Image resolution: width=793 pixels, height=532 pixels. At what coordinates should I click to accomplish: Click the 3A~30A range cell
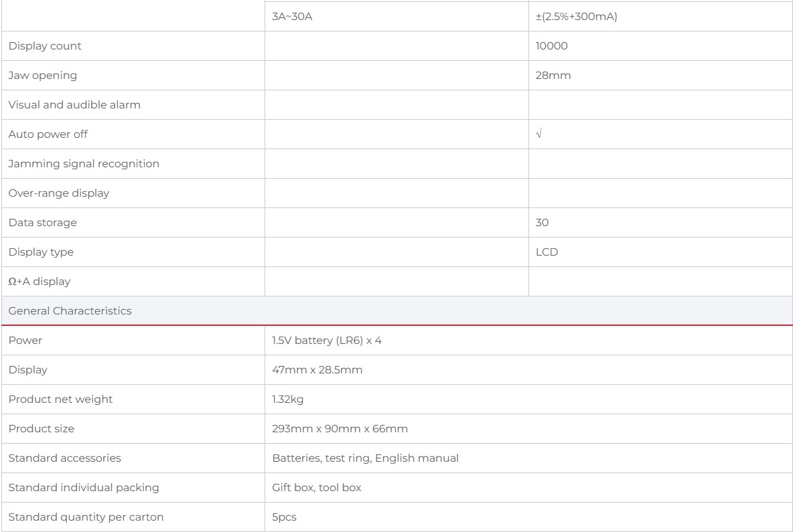coord(396,17)
